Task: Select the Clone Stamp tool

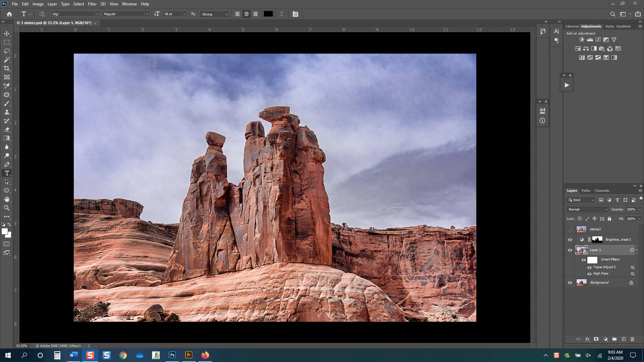Action: click(x=7, y=112)
